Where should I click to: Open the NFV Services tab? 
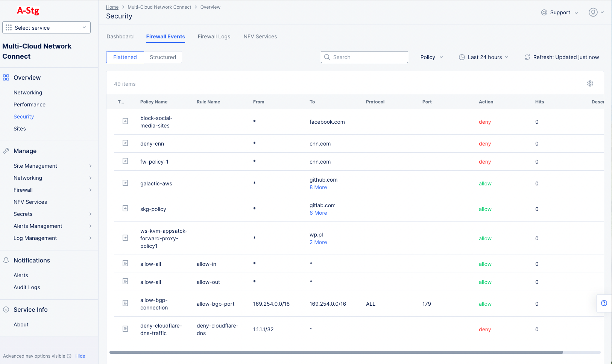260,36
